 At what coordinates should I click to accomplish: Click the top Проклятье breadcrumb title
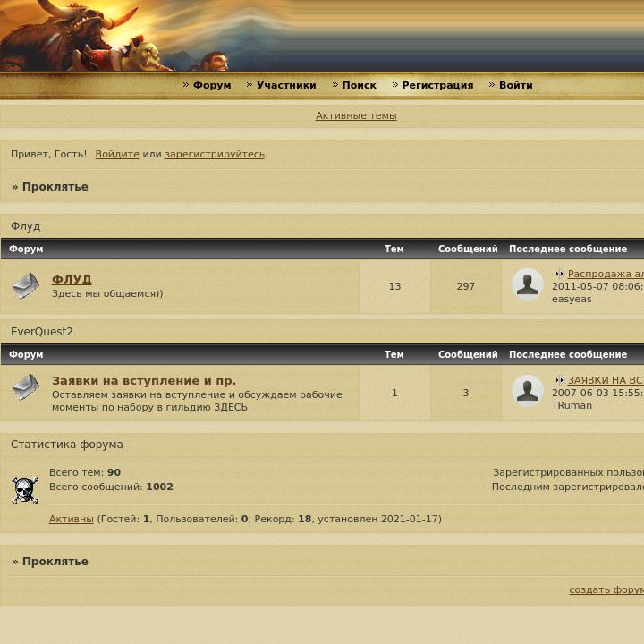[x=55, y=187]
